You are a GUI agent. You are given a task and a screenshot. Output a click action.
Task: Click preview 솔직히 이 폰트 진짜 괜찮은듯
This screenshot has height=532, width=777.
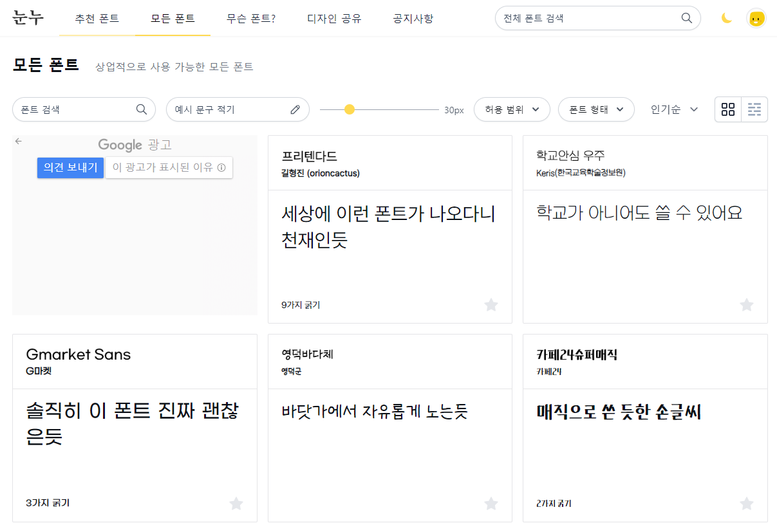[133, 425]
